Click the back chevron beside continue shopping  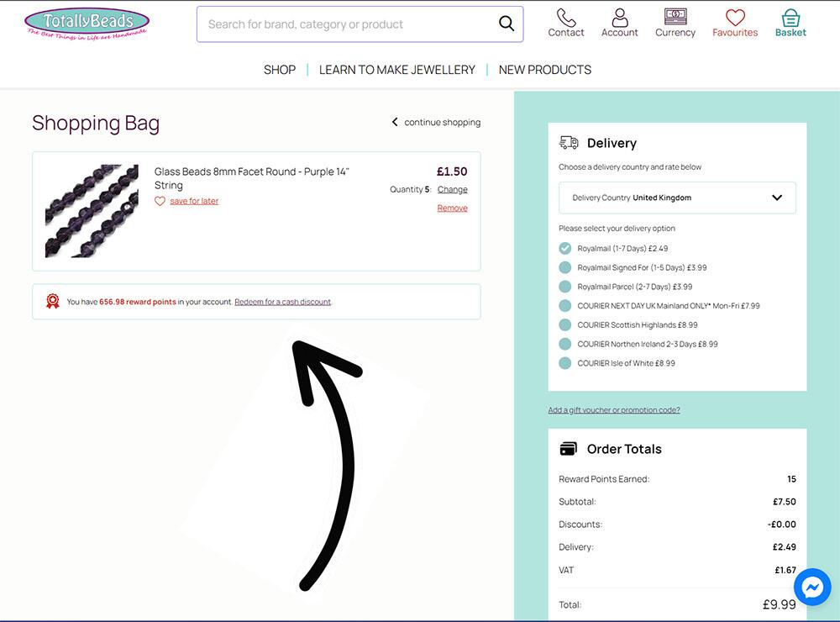(x=395, y=122)
